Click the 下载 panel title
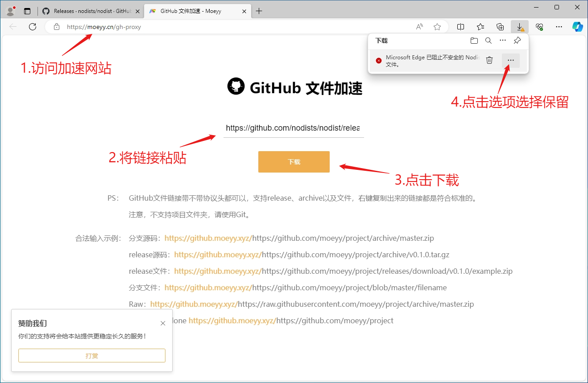 pyautogui.click(x=381, y=41)
